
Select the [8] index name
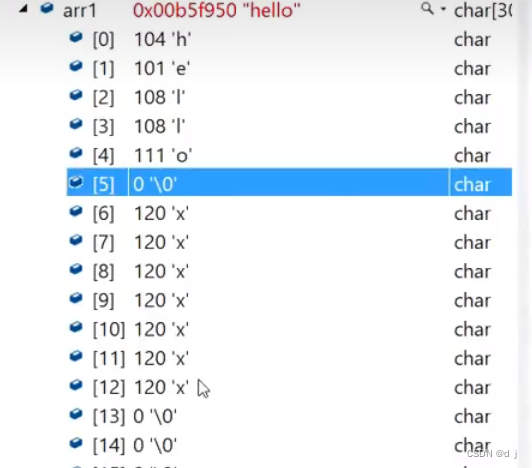pos(103,272)
